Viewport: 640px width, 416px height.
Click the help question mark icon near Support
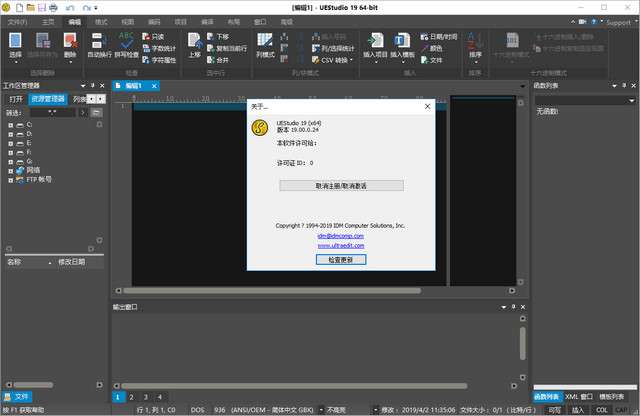594,22
